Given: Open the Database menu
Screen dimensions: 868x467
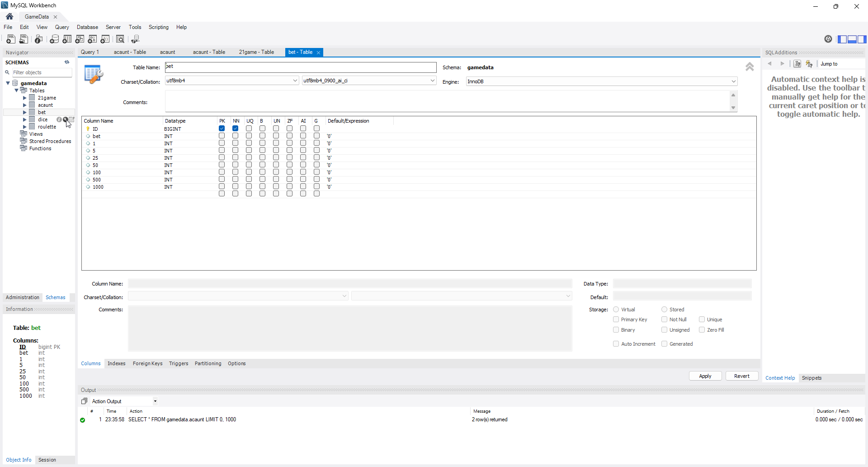Looking at the screenshot, I should tap(87, 27).
